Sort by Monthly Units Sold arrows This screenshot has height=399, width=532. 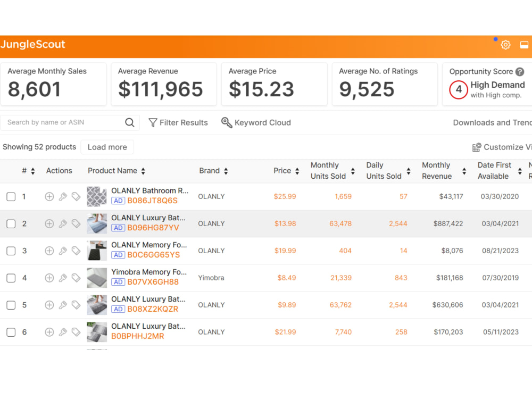tap(353, 171)
